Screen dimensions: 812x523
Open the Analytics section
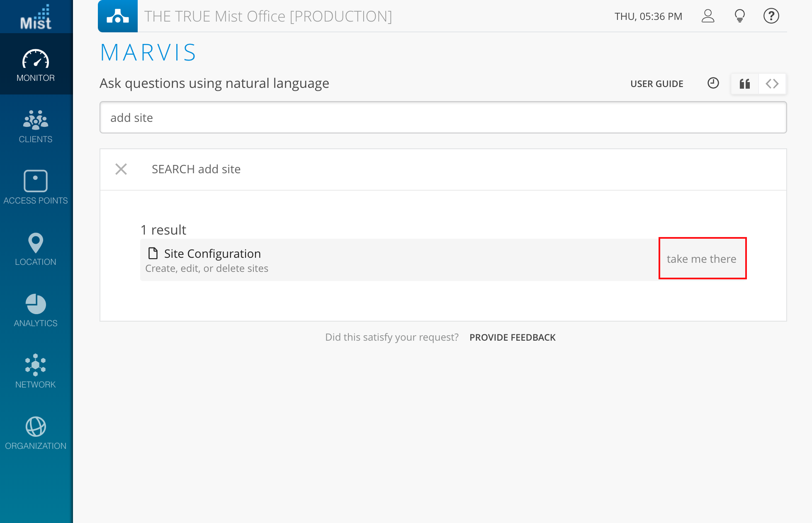coord(36,310)
